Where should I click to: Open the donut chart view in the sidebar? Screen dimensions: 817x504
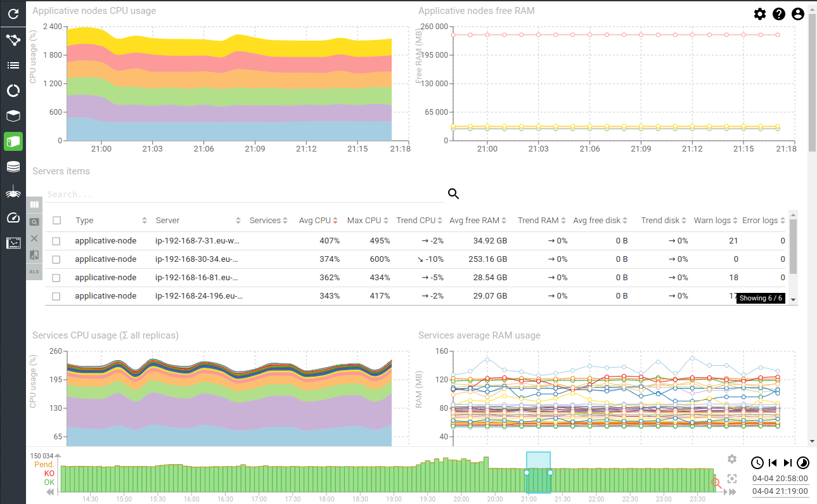[13, 91]
